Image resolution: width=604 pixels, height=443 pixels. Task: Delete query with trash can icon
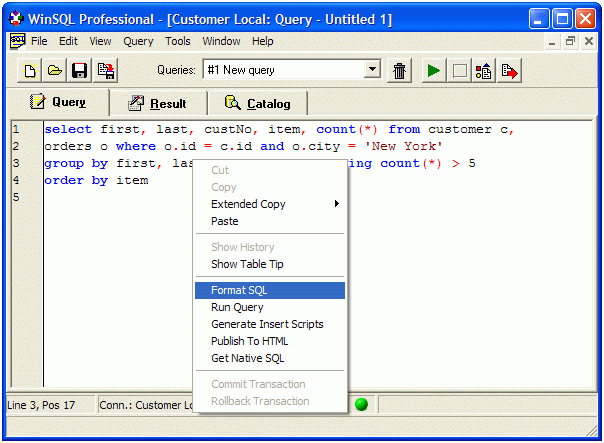(399, 70)
